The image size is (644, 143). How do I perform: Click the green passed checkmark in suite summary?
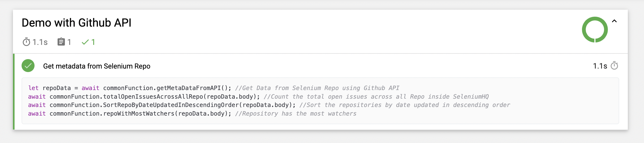[x=85, y=42]
